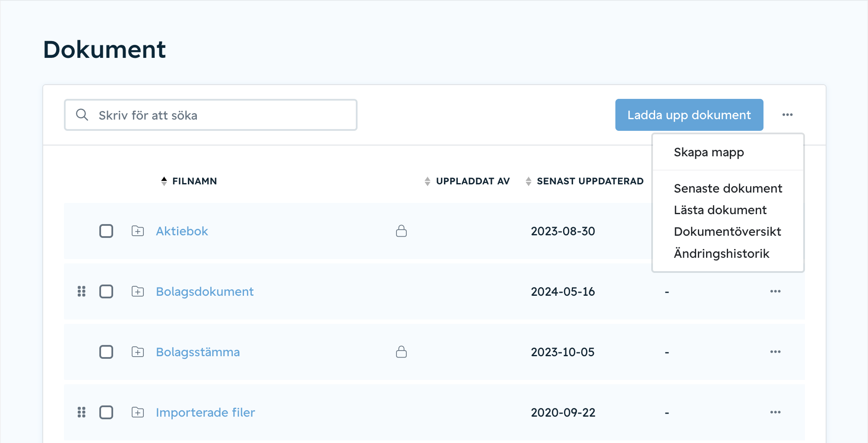Click the date 2020-09-22
The height and width of the screenshot is (443, 868).
[563, 412]
